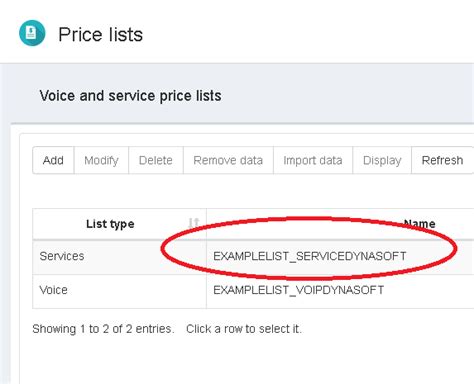The width and height of the screenshot is (474, 384).
Task: Click the Price lists page title
Action: (101, 34)
